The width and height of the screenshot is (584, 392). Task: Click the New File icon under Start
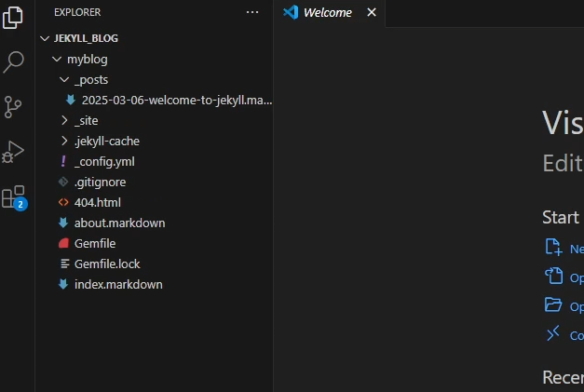[x=553, y=247]
